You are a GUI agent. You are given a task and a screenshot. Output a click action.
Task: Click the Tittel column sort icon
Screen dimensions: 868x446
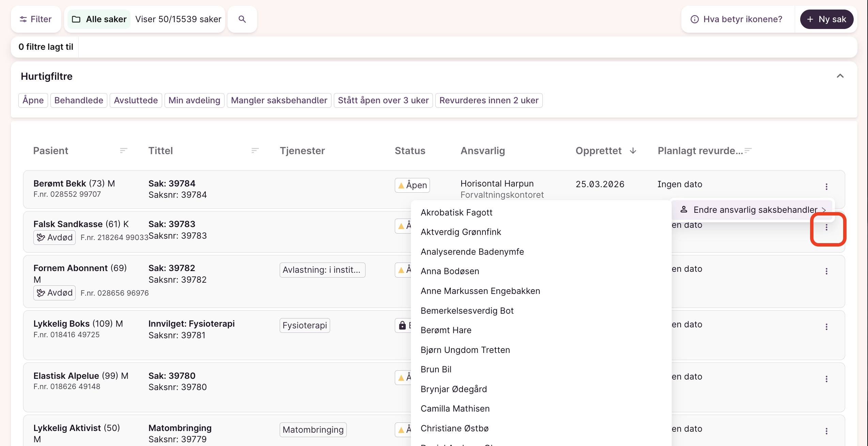click(x=255, y=150)
